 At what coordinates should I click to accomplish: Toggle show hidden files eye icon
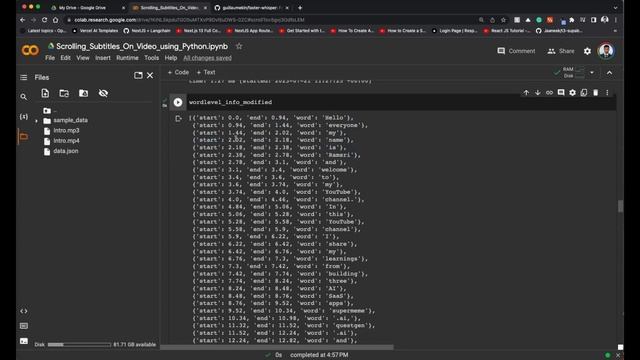click(103, 93)
